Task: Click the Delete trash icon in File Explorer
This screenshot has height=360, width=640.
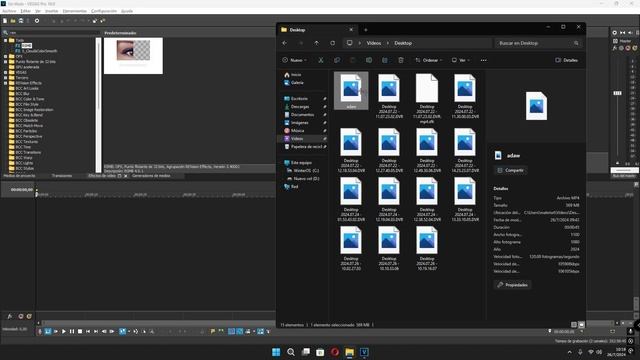Action: pos(401,60)
